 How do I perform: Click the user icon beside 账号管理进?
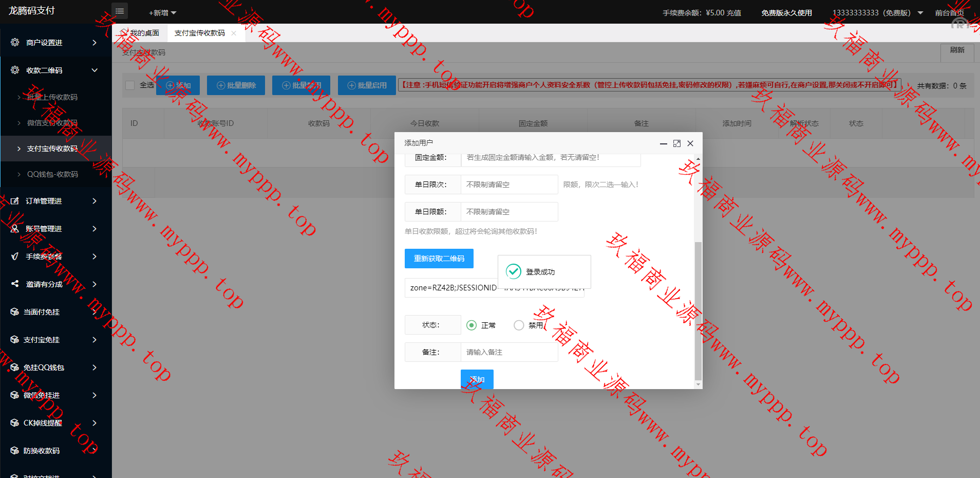(x=15, y=229)
